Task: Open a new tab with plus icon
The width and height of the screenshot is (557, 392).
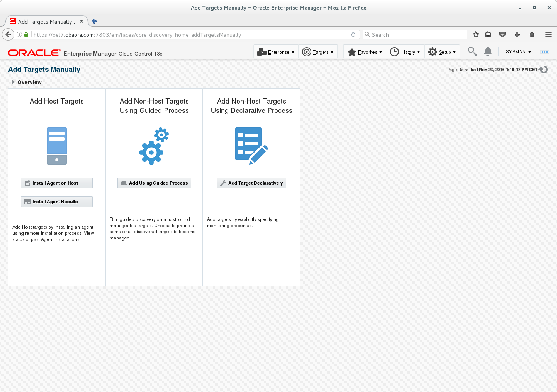Action: pos(94,21)
